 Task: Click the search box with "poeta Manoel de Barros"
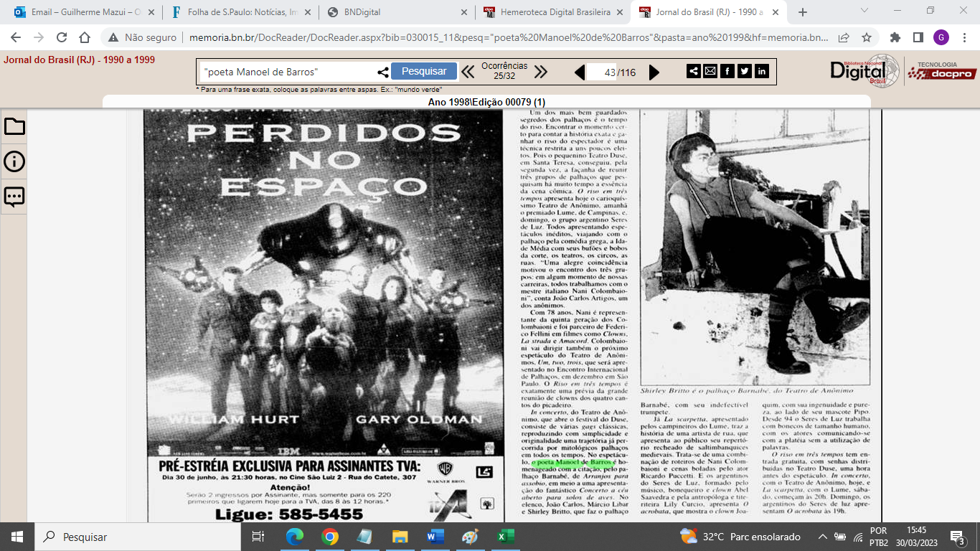[x=289, y=72]
